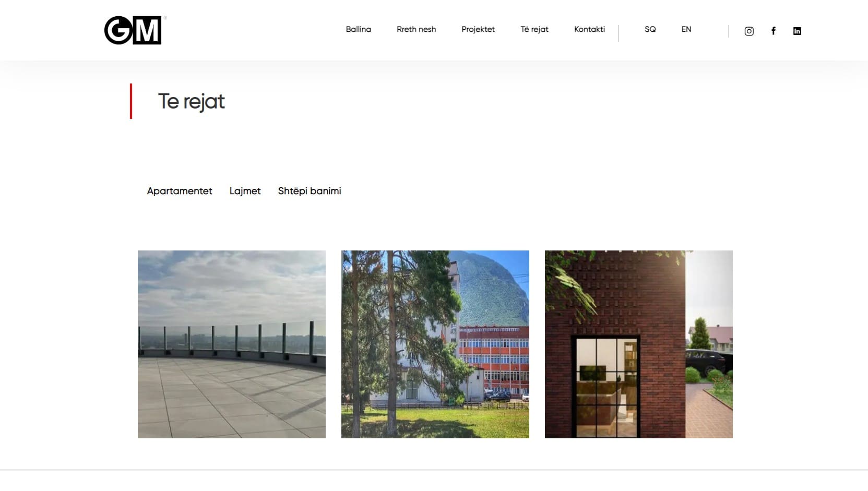868x491 pixels.
Task: Open the Facebook page icon
Action: click(x=774, y=31)
